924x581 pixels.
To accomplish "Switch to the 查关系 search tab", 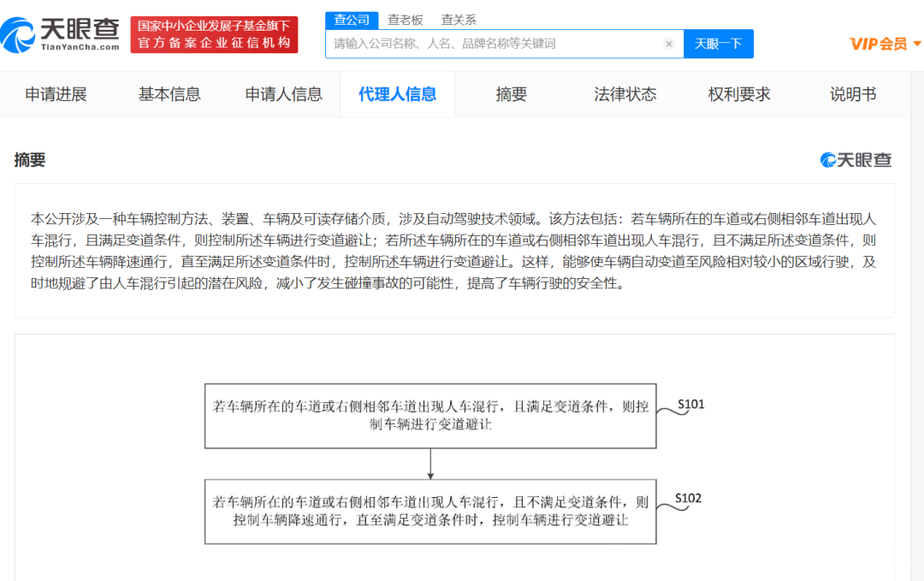I will click(x=459, y=20).
